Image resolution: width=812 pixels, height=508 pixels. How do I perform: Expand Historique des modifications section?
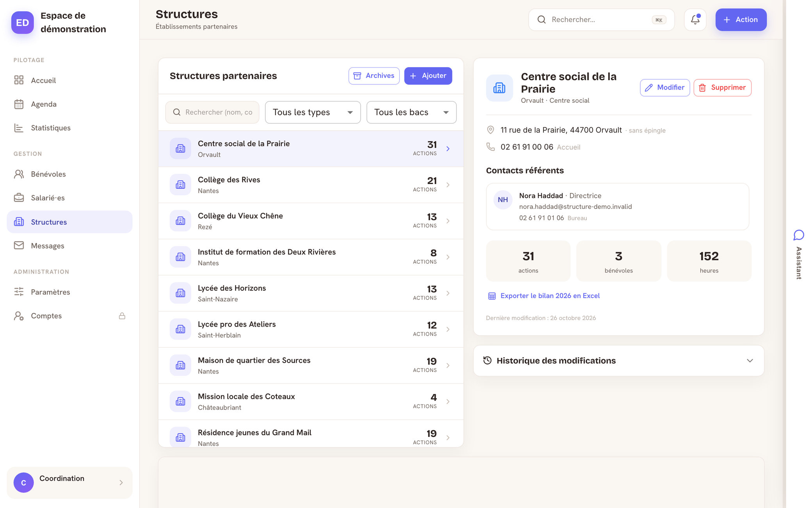619,361
